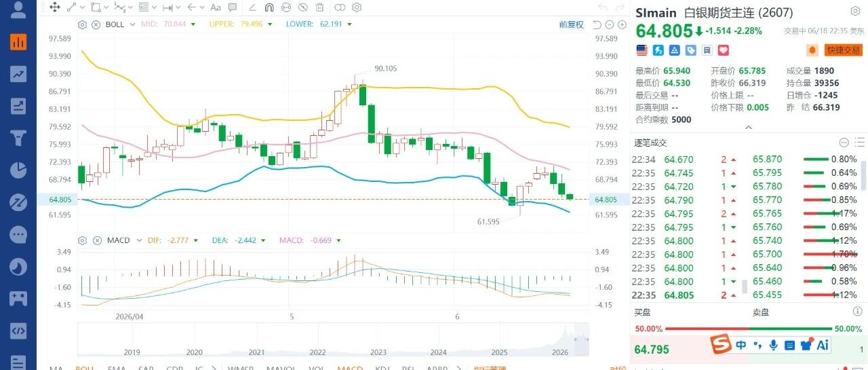
Task: Open the game controller sidebar icon
Action: [x=18, y=299]
